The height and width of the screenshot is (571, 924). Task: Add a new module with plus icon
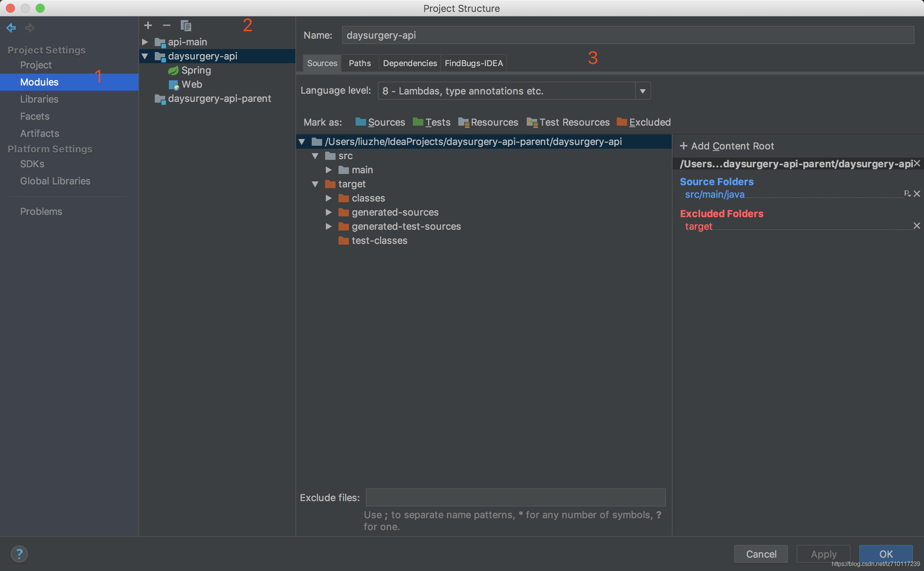(148, 25)
